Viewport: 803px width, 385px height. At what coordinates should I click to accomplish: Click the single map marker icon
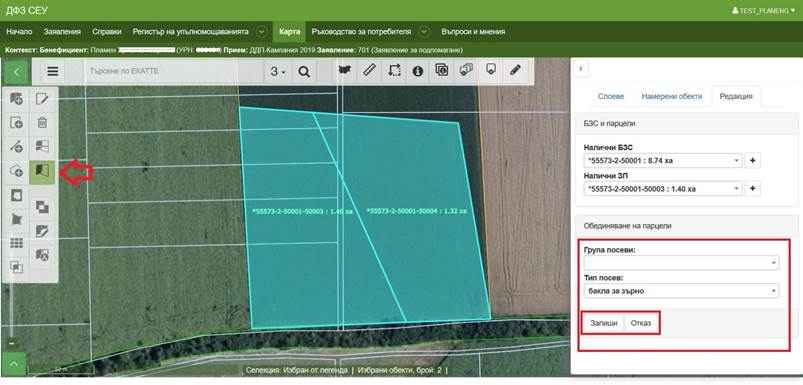pyautogui.click(x=490, y=70)
